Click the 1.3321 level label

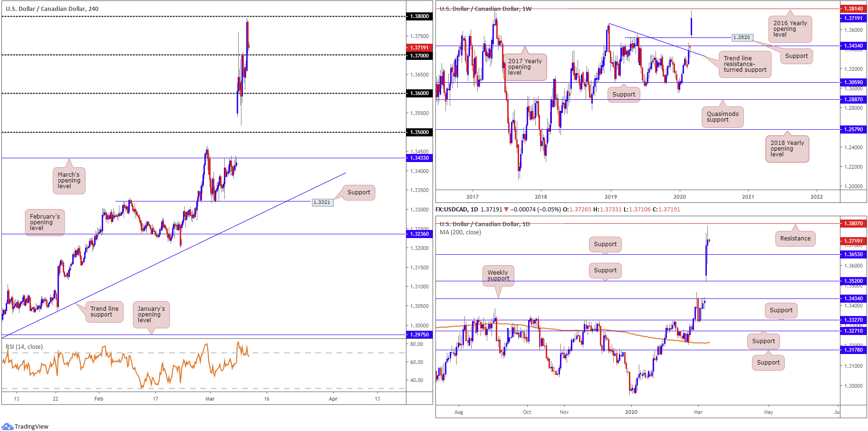[322, 202]
